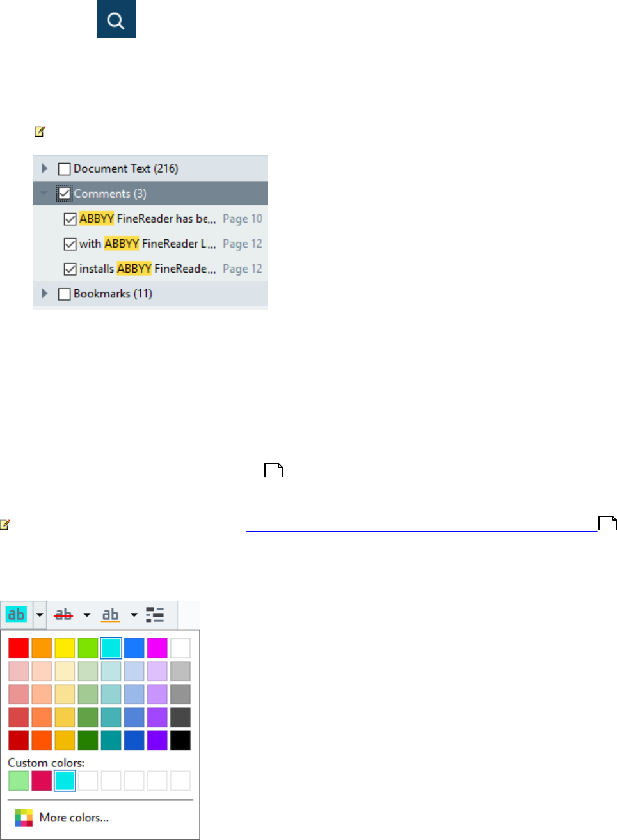
Task: Pick the purple swatch in bottom row
Action: click(157, 740)
